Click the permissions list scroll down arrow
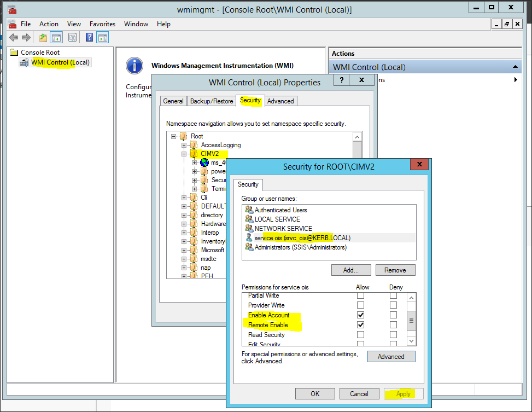This screenshot has height=412, width=532. (411, 341)
